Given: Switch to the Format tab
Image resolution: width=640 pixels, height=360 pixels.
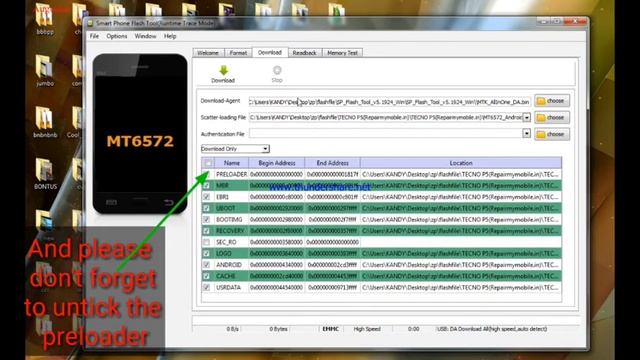Looking at the screenshot, I should point(238,53).
